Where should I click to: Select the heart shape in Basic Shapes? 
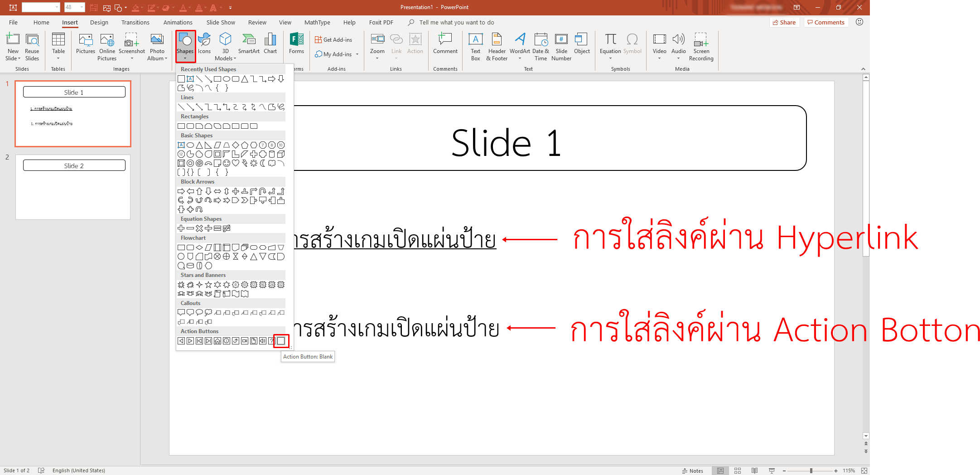(x=236, y=163)
